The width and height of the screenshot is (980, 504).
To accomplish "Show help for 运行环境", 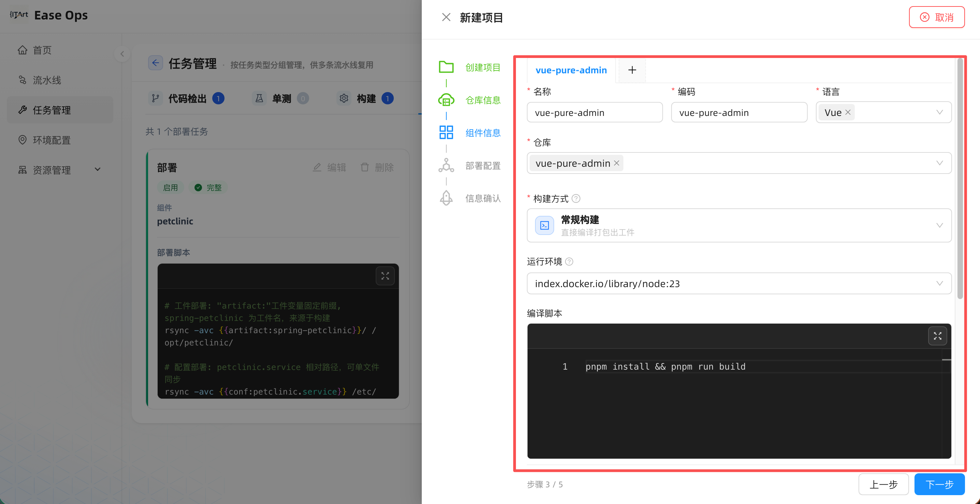I will [569, 262].
